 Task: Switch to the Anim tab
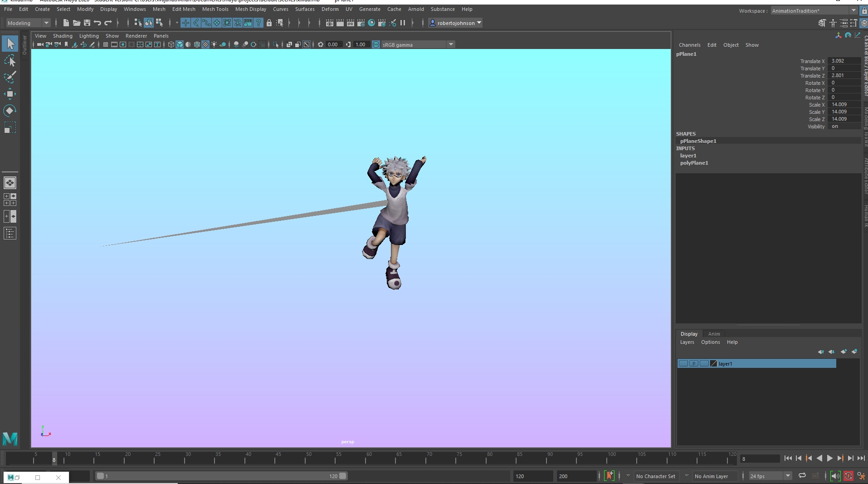[x=714, y=333]
